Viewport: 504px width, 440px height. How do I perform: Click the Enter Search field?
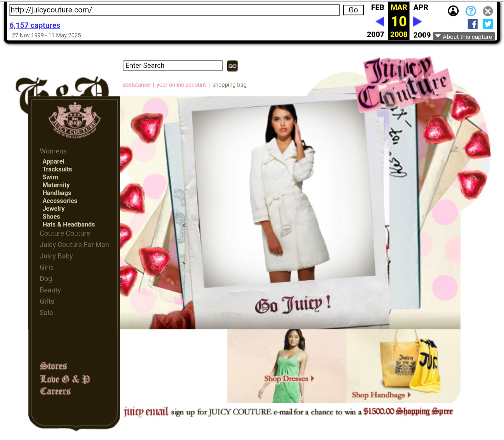click(x=173, y=66)
